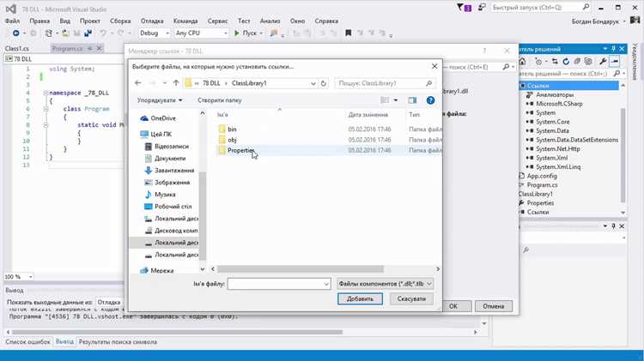Click the bookmark toolbar icon
The width and height of the screenshot is (644, 361).
349,33
